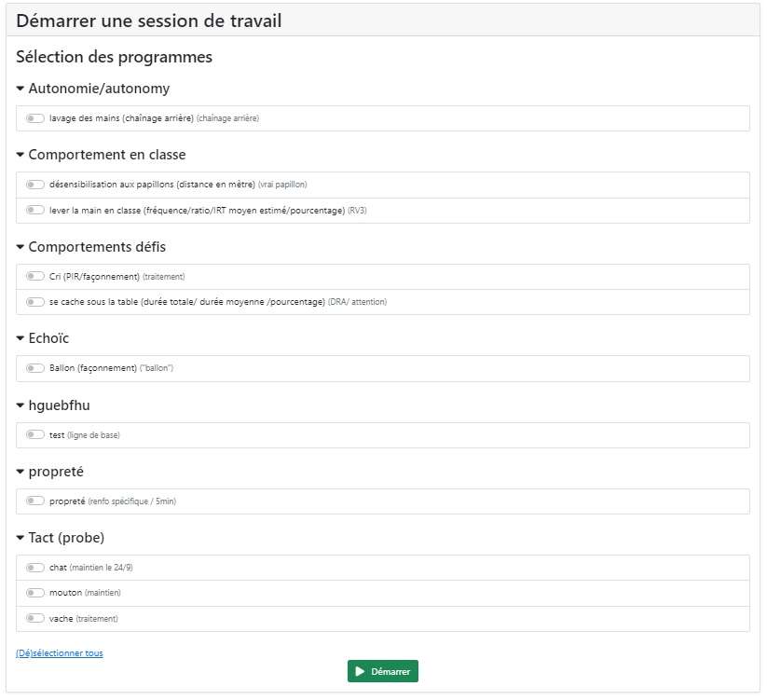Switch on lever la main en classe
This screenshot has height=700, width=767.
click(35, 211)
